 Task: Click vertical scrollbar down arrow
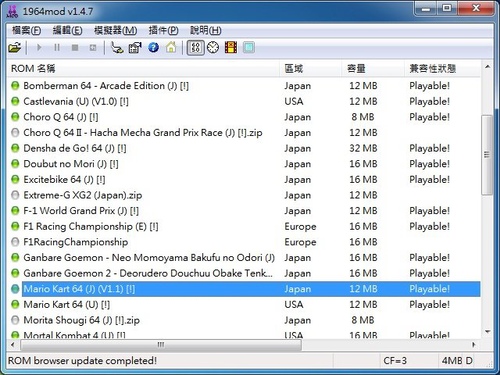click(487, 332)
